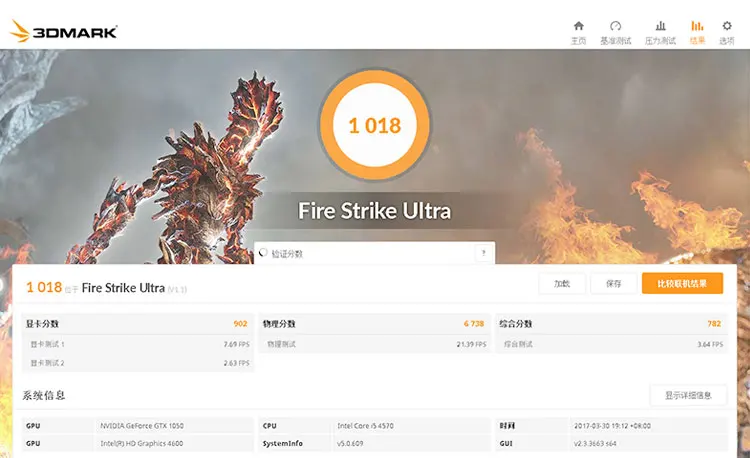Image resolution: width=750 pixels, height=458 pixels.
Task: Expand the Physics score (物理分数) section
Action: tap(374, 324)
